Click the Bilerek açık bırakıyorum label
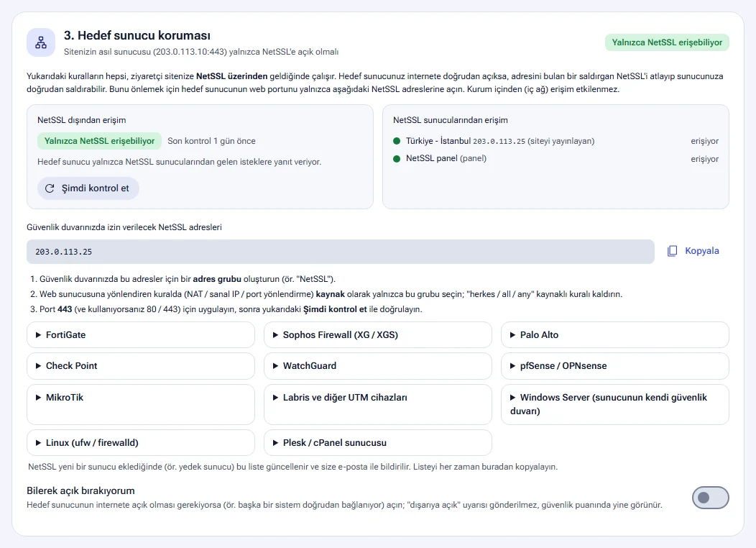 (x=80, y=490)
